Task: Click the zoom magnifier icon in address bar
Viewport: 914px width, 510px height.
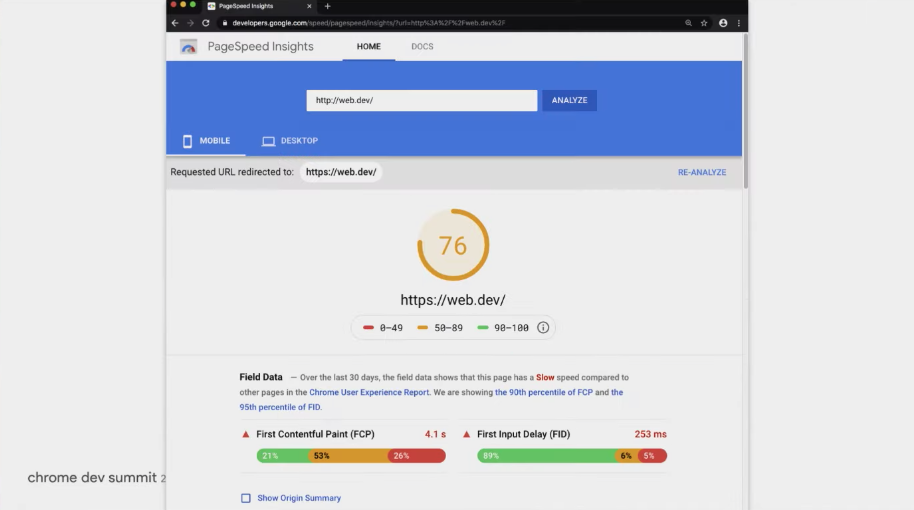Action: pyautogui.click(x=688, y=23)
